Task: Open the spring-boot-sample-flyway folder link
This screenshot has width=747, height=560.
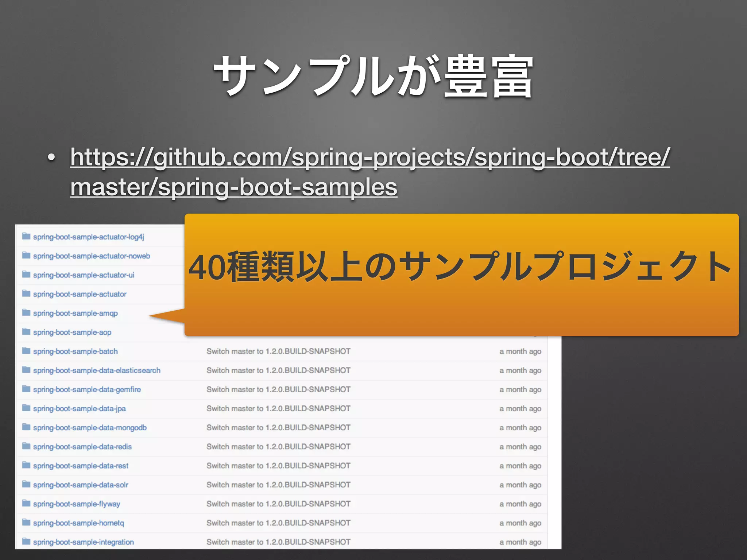Action: [x=77, y=504]
